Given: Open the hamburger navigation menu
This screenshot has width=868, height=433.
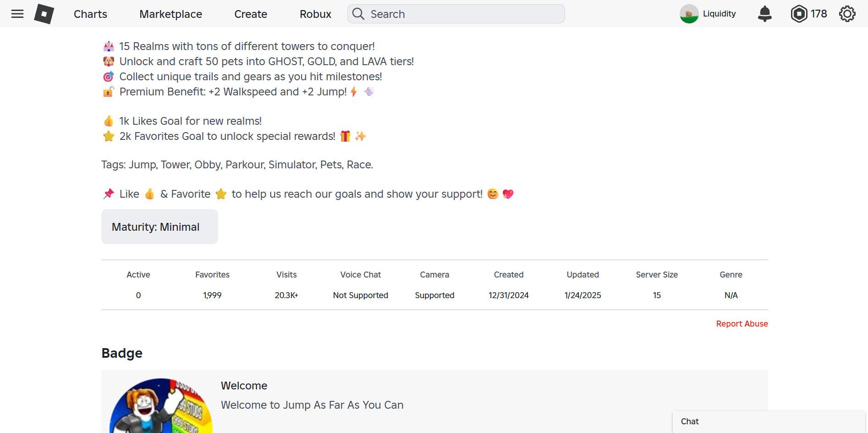Looking at the screenshot, I should pos(17,14).
